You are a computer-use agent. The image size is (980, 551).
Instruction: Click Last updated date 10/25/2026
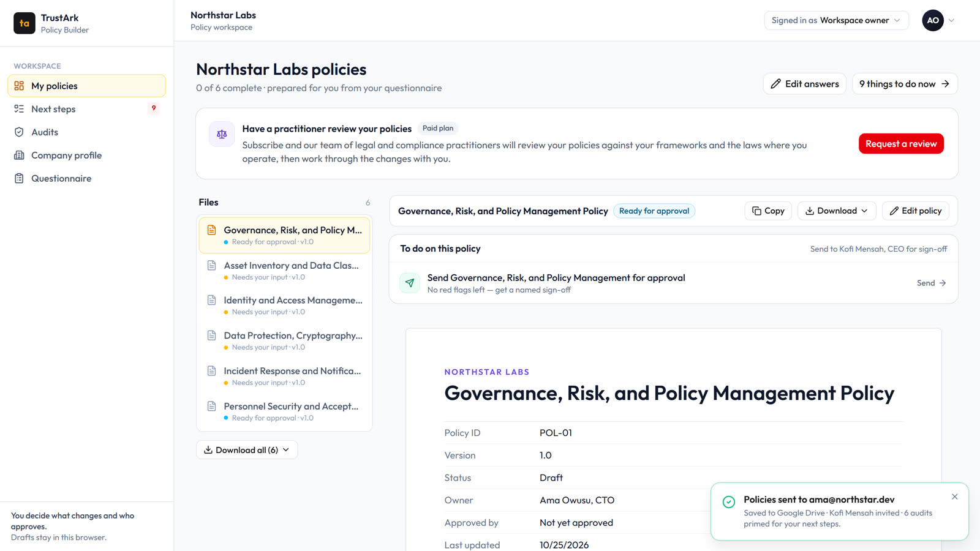click(564, 545)
